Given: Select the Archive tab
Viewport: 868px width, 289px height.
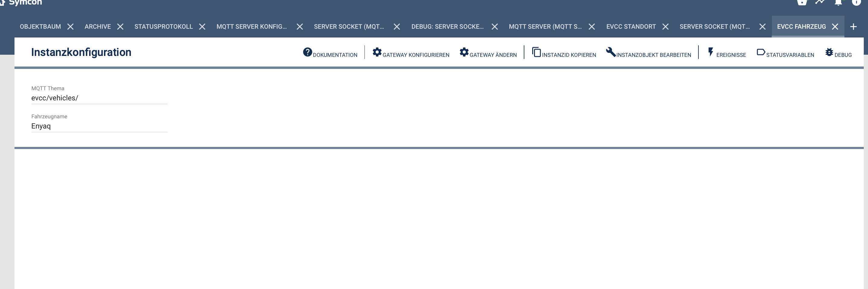Looking at the screenshot, I should point(97,27).
